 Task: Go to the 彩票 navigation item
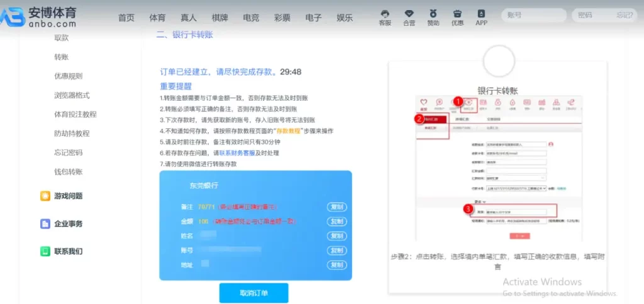click(x=282, y=18)
